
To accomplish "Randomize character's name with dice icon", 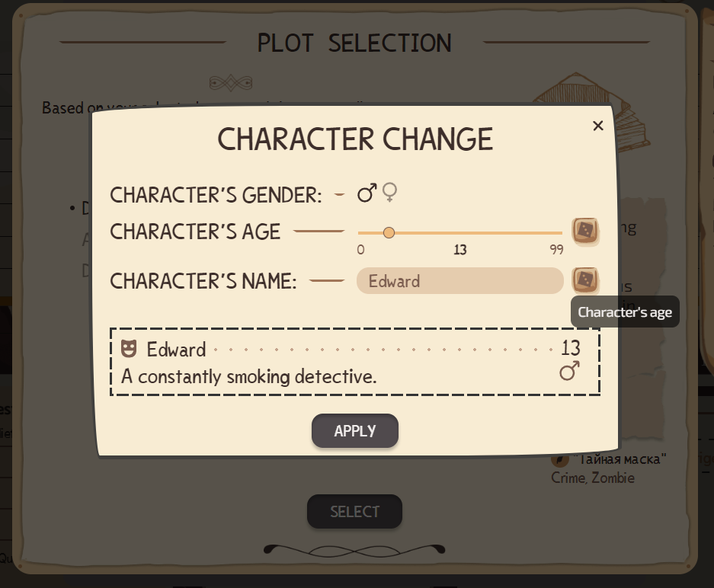I will 585,280.
